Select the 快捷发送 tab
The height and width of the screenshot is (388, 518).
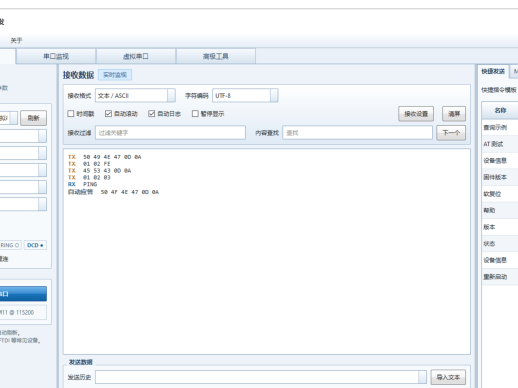click(493, 71)
